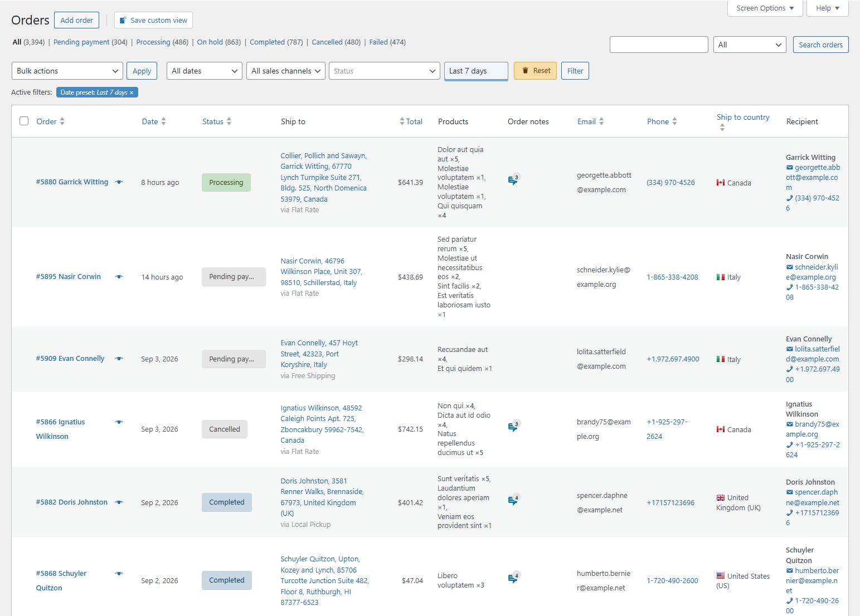The width and height of the screenshot is (860, 616).
Task: Click sort arrows beside Total column header
Action: (402, 121)
